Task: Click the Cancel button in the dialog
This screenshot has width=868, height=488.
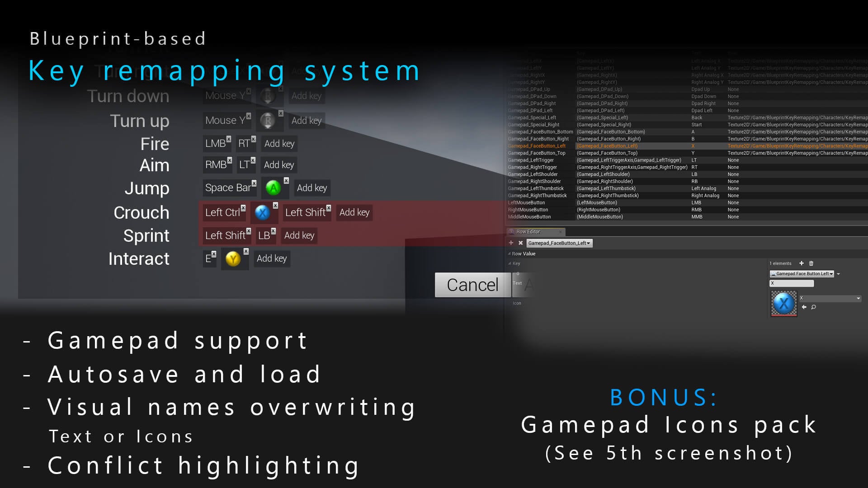Action: [472, 284]
